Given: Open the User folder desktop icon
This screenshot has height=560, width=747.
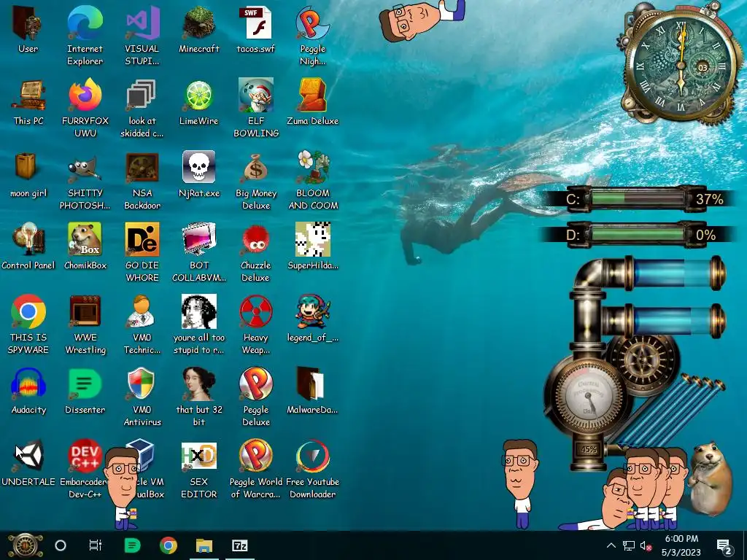Looking at the screenshot, I should pos(28,29).
